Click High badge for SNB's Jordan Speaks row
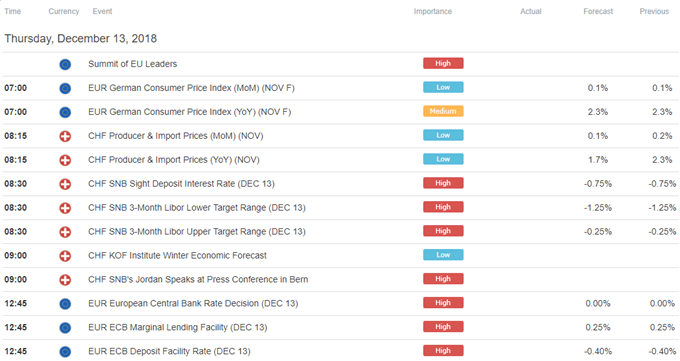Image resolution: width=680 pixels, height=361 pixels. coord(443,279)
